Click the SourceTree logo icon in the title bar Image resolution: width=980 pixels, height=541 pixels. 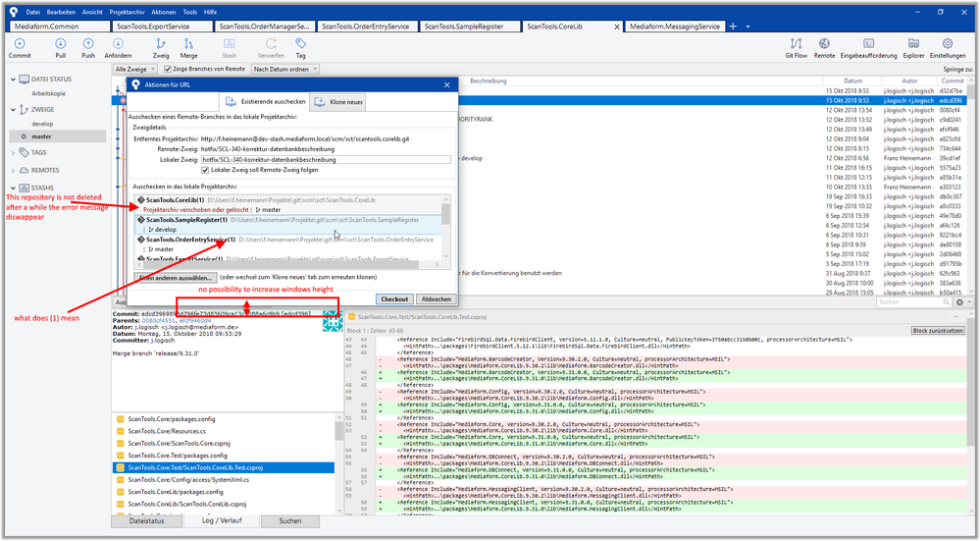pos(14,12)
